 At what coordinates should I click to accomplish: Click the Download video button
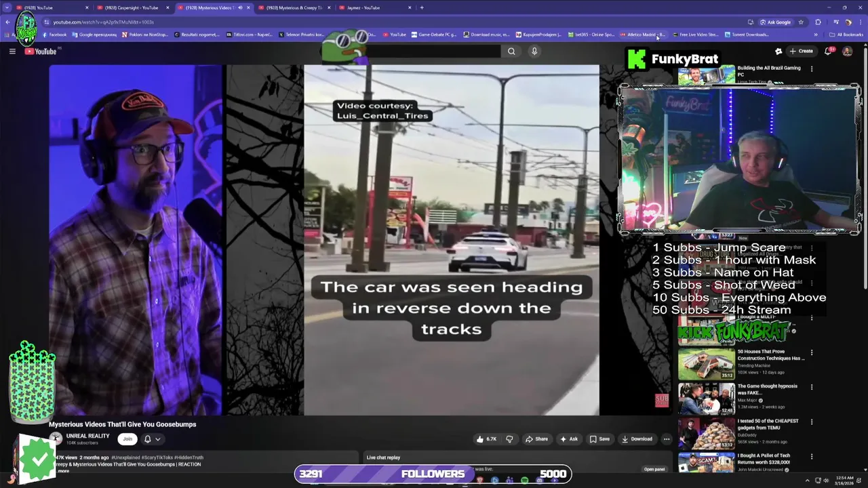637,439
